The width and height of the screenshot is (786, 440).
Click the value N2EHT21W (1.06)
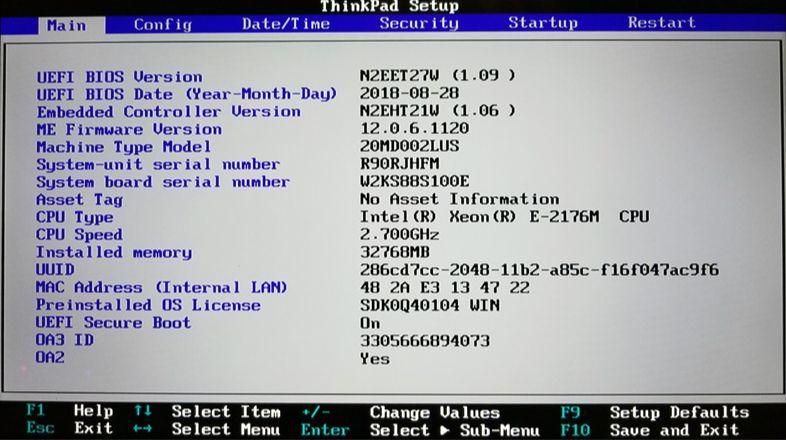(x=437, y=110)
